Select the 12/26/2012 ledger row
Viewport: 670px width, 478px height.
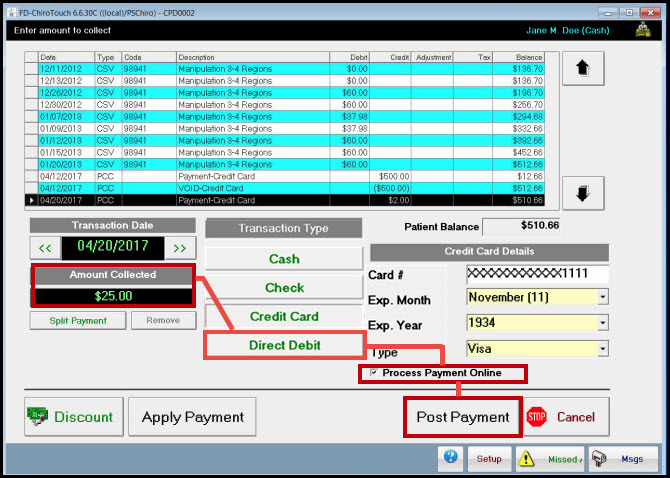point(285,93)
